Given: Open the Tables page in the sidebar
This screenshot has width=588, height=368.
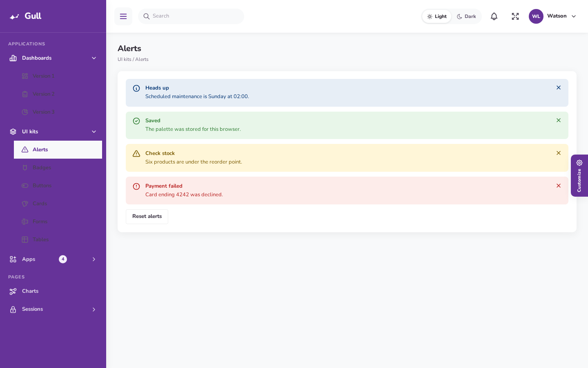Looking at the screenshot, I should (58, 240).
